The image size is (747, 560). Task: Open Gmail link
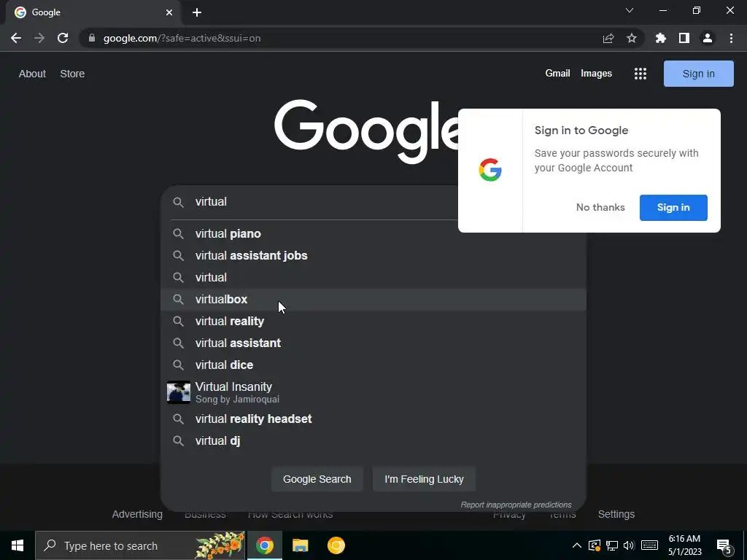557,74
